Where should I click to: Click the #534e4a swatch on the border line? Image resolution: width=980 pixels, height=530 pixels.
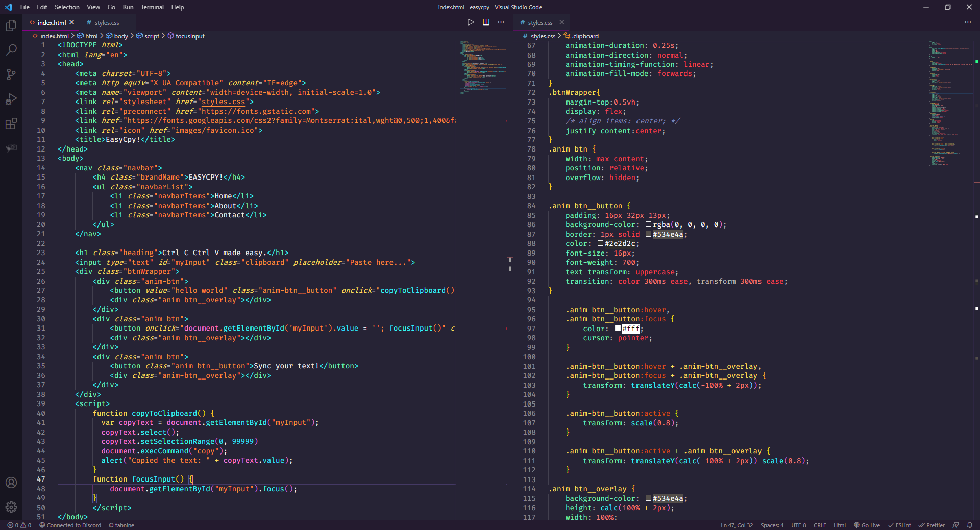click(648, 234)
